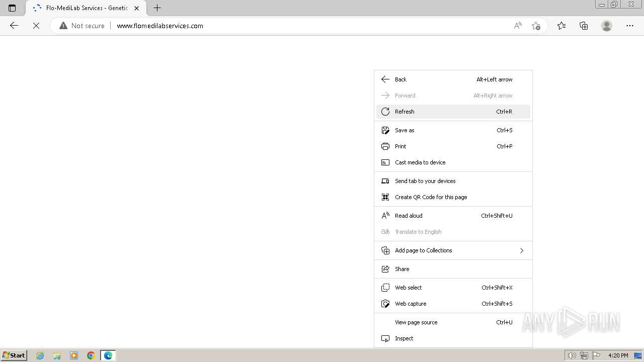Image resolution: width=644 pixels, height=362 pixels.
Task: Open the profile avatar menu
Action: click(x=607, y=26)
